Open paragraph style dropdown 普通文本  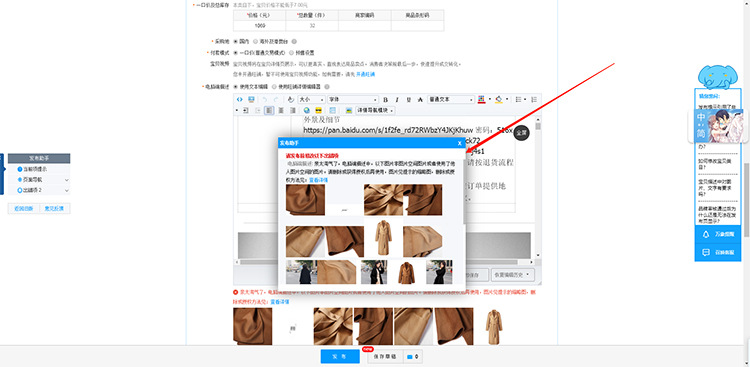(x=451, y=100)
